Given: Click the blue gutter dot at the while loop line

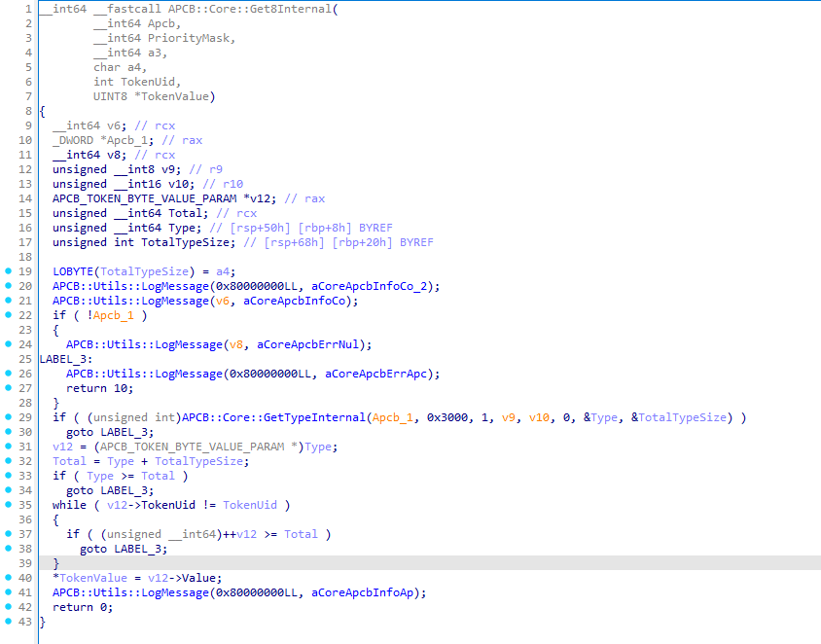Looking at the screenshot, I should pos(9,505).
